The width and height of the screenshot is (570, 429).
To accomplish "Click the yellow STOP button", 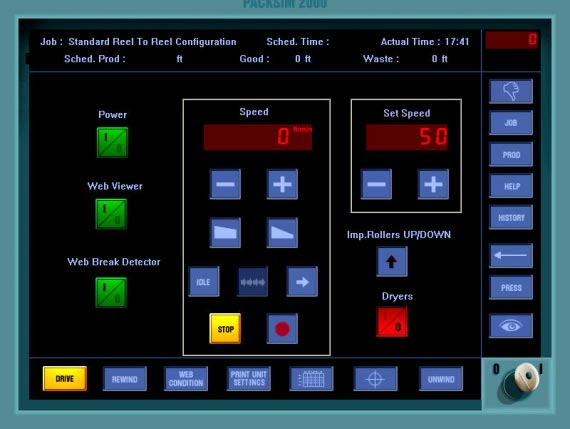I will coord(225,329).
